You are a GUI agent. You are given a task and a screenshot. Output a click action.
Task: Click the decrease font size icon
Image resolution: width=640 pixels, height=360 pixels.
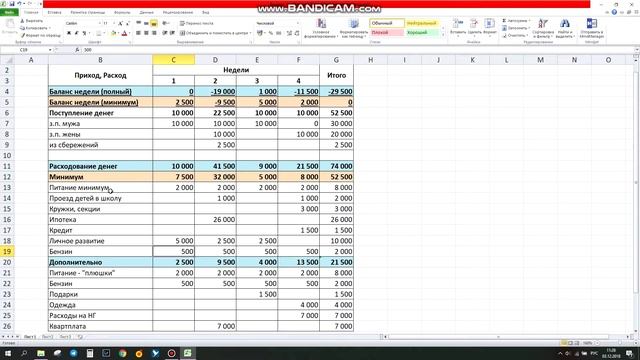click(128, 24)
